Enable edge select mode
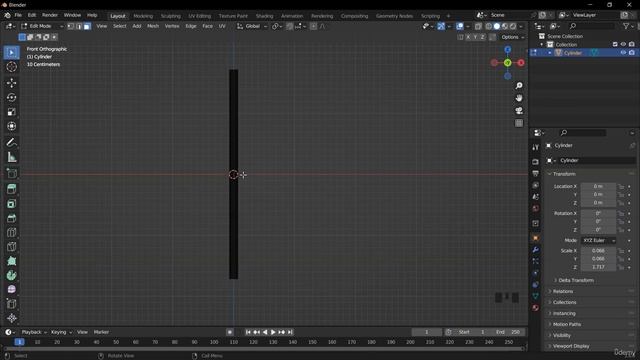This screenshot has width=640, height=360. tap(79, 26)
